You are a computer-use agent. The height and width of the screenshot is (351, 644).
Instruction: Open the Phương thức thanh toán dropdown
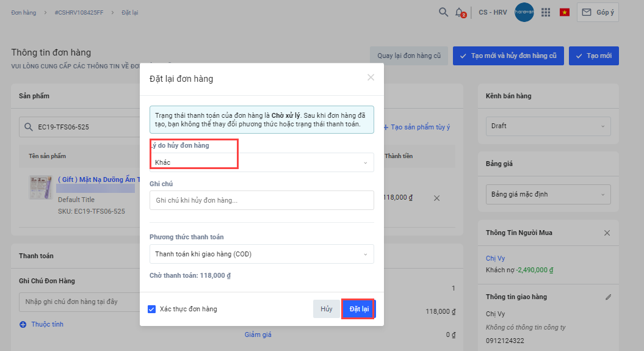coord(261,254)
